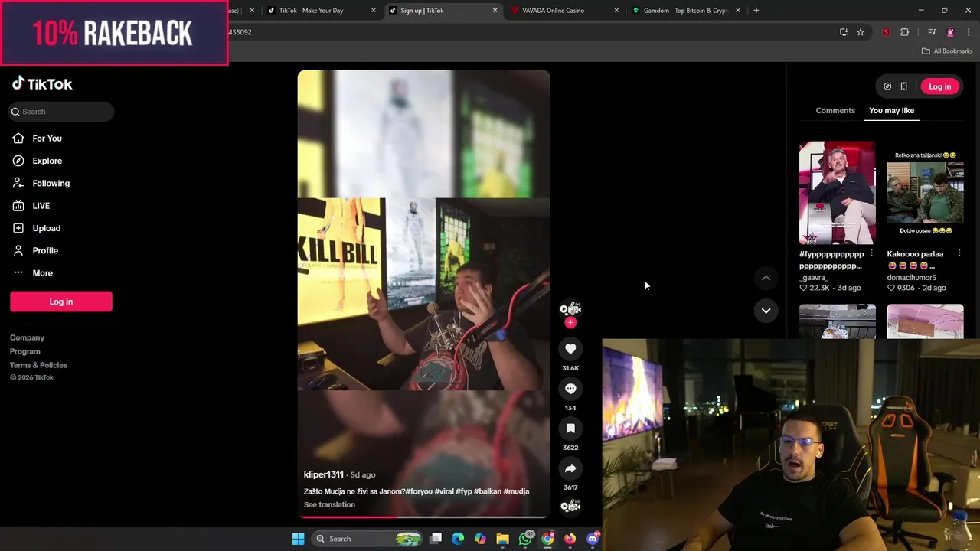Open creator avatar above the follow badge

[x=570, y=308]
